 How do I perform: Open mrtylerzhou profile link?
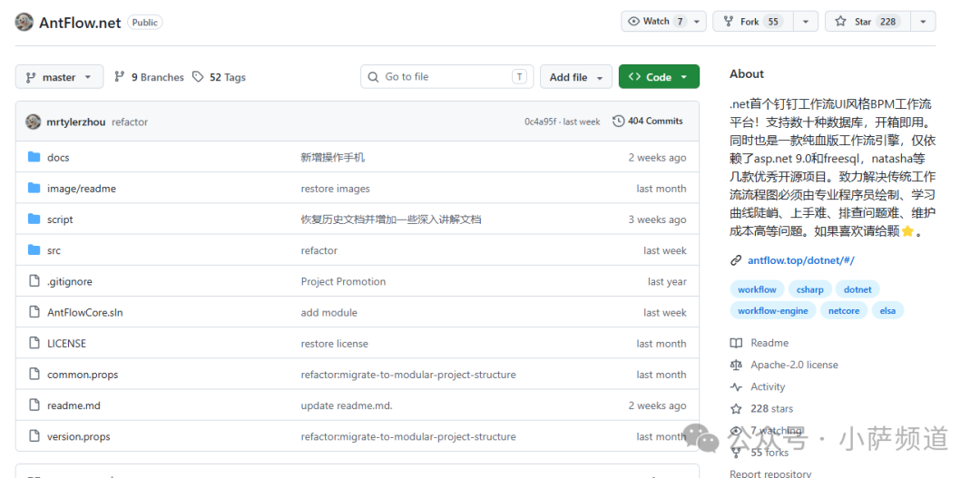tap(75, 122)
